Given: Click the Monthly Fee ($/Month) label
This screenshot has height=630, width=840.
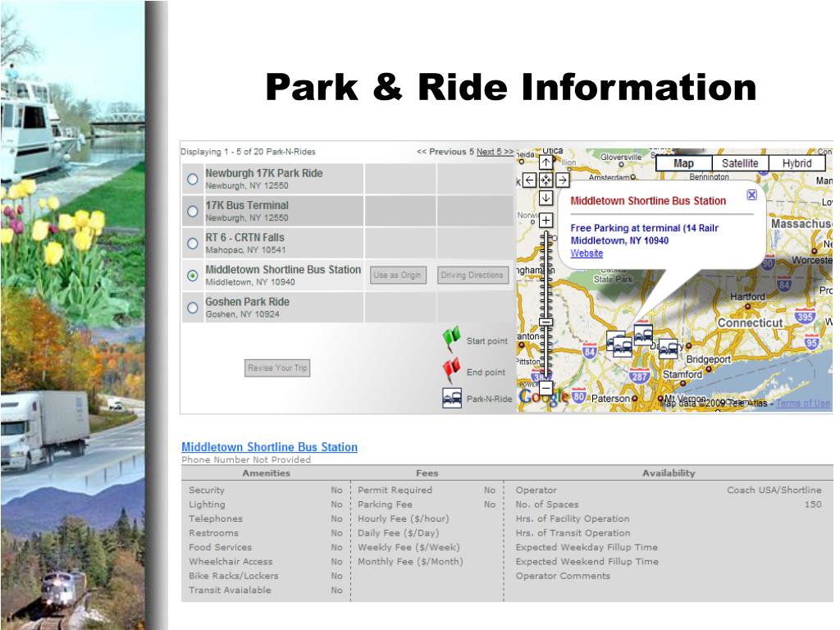Looking at the screenshot, I should tap(410, 561).
